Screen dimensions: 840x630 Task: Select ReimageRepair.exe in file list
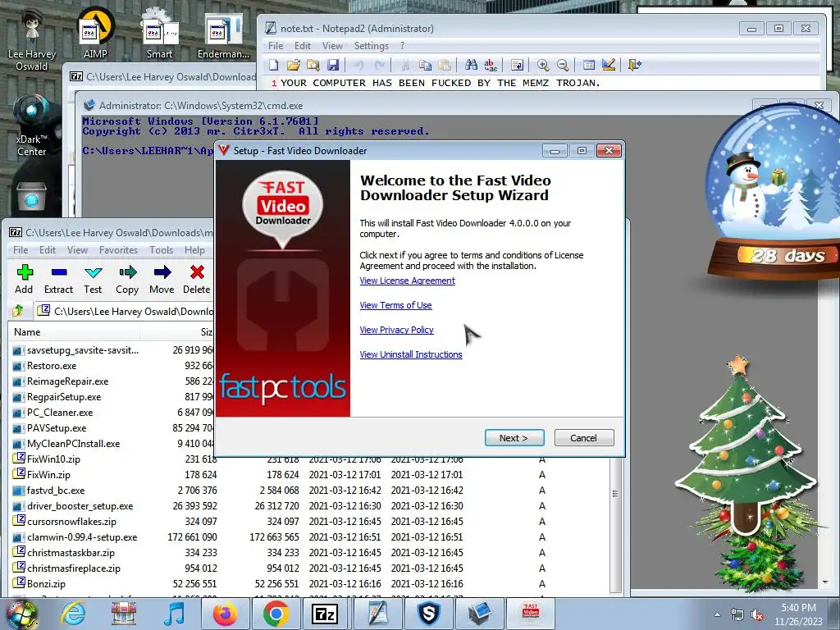pos(67,381)
